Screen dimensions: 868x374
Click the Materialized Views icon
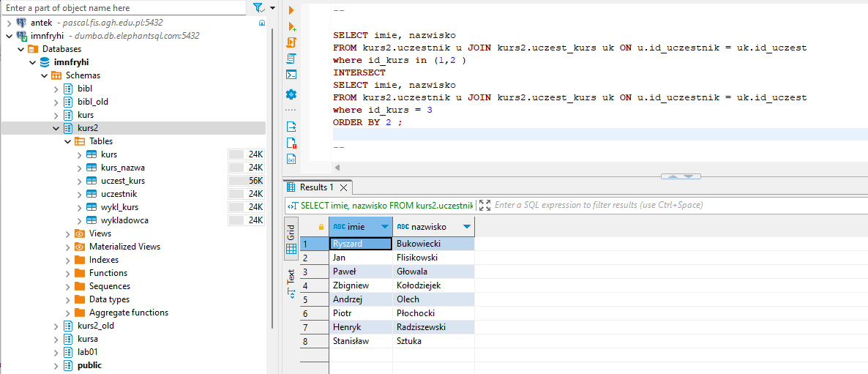80,247
